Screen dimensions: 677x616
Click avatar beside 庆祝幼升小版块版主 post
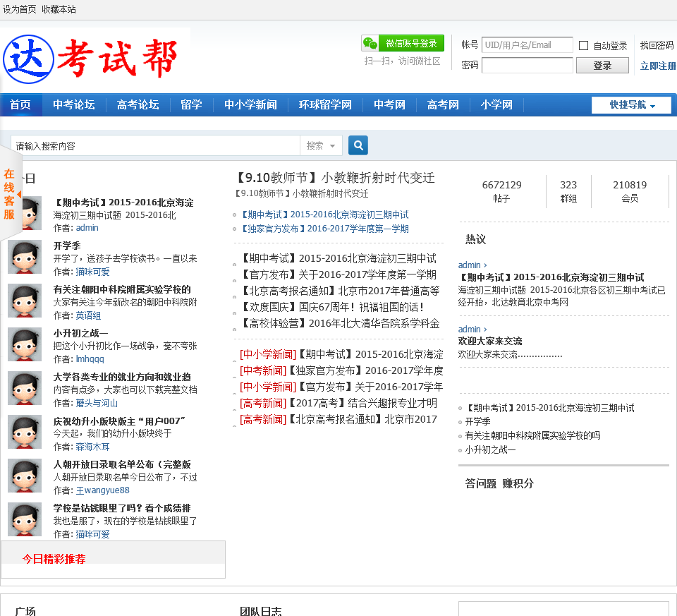click(25, 432)
